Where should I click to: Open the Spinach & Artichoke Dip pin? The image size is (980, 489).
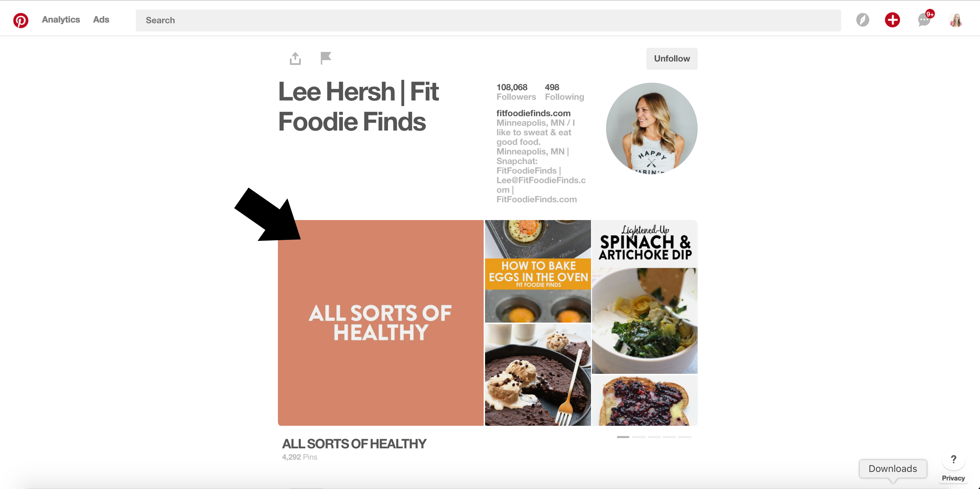(644, 297)
